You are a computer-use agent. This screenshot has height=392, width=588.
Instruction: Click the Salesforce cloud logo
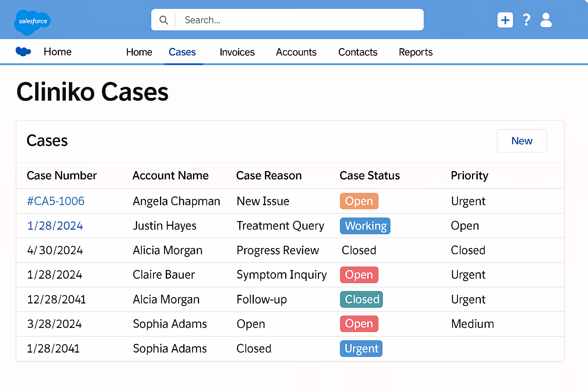coord(33,22)
